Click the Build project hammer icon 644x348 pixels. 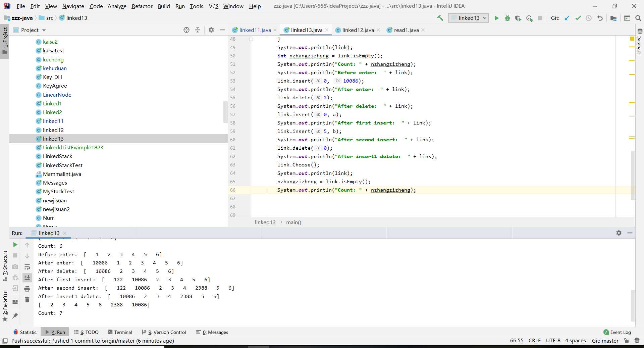(x=440, y=18)
